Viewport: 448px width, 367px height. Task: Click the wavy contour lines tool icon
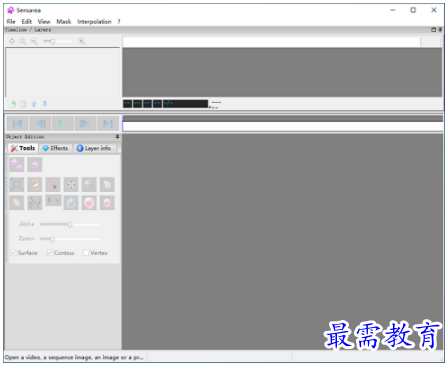35,203
